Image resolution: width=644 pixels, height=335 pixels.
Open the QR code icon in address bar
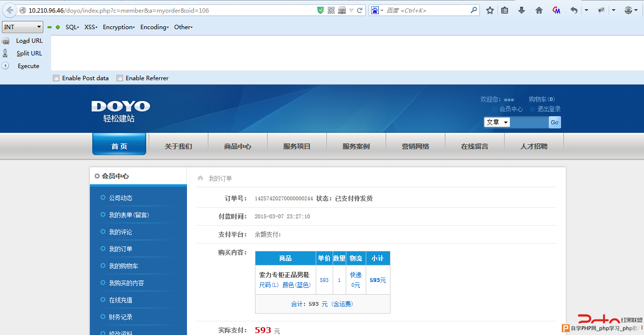coord(331,10)
